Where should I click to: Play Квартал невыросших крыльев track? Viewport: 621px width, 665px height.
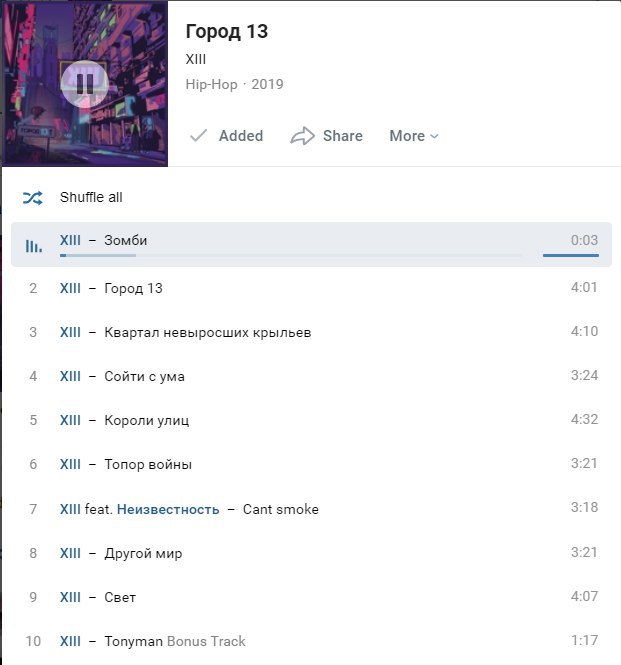311,332
